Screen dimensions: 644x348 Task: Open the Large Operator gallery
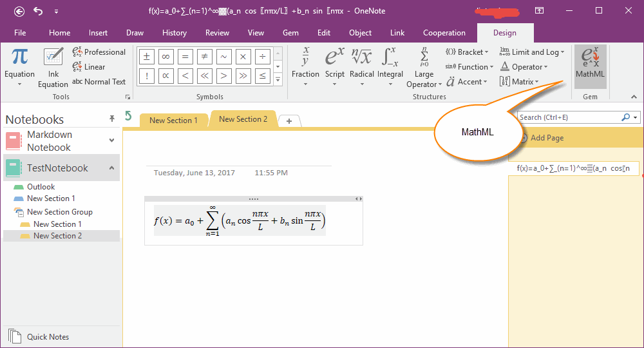tap(424, 68)
